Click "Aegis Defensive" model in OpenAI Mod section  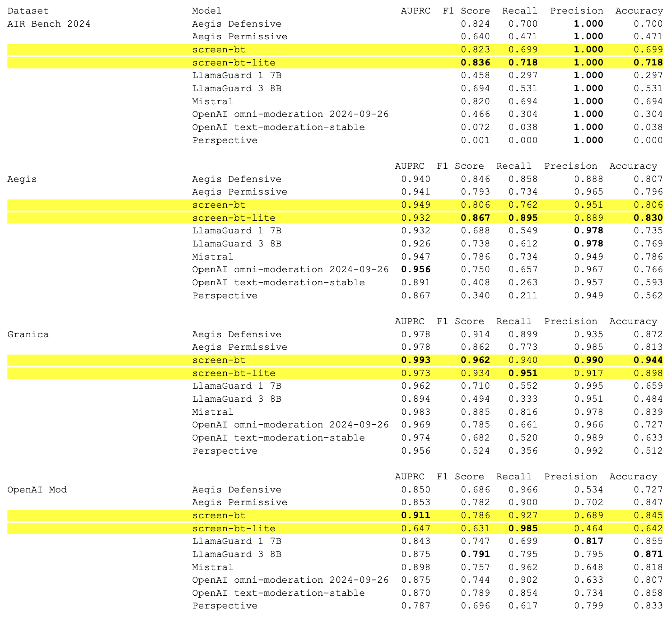click(x=236, y=490)
